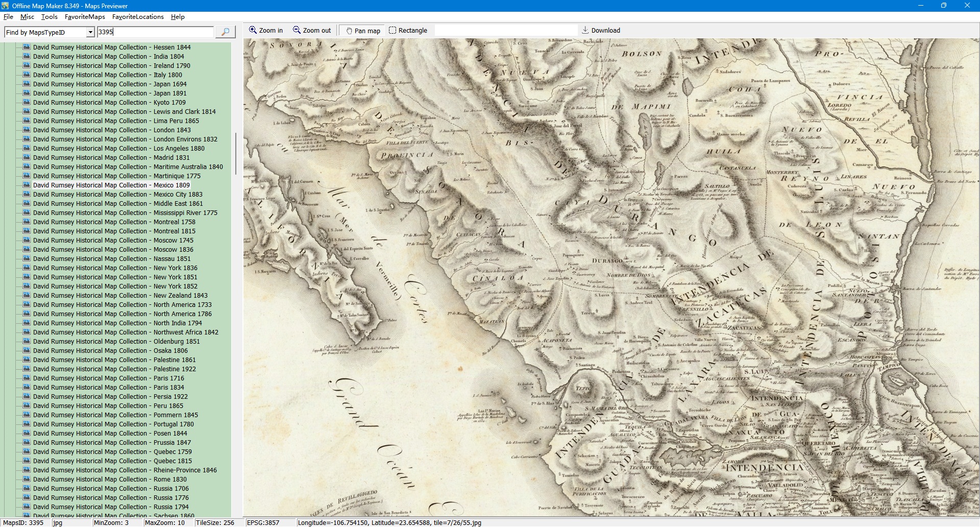Click the Zoom in magnifier icon
Image resolution: width=980 pixels, height=527 pixels.
tap(253, 30)
